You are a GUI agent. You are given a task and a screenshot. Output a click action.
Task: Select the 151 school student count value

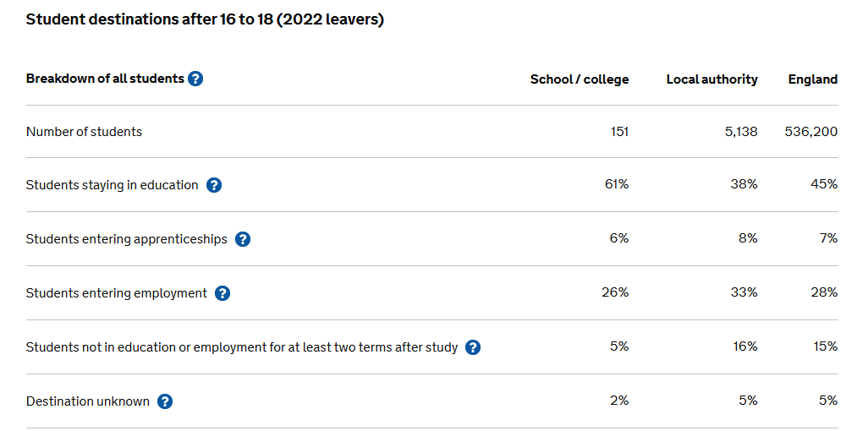(619, 132)
